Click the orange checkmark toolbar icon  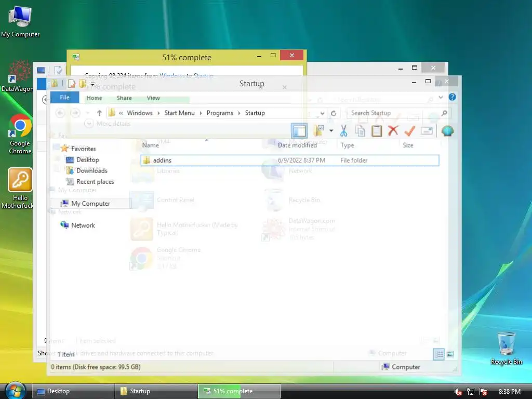[410, 130]
